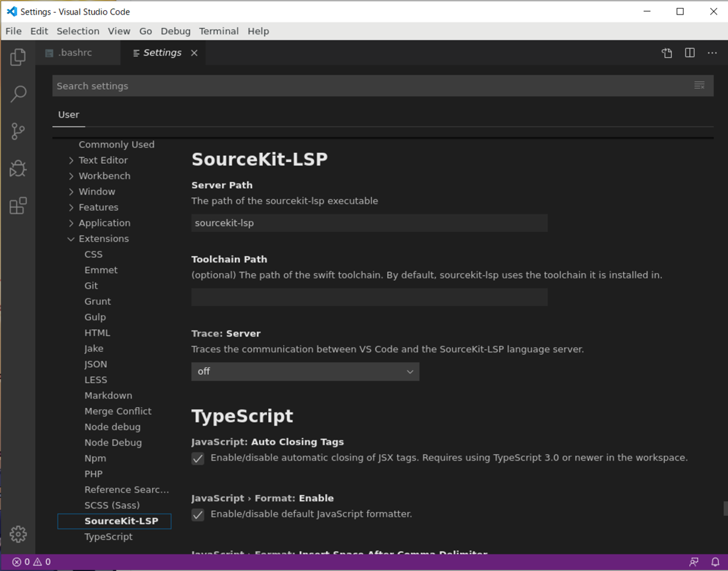Select Markdown in extensions list
This screenshot has width=728, height=571.
[x=108, y=396]
